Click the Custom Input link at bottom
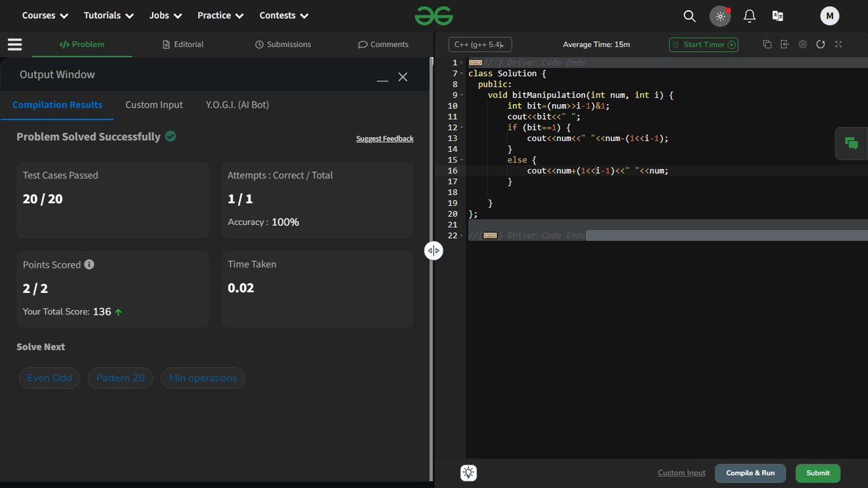Viewport: 868px width, 488px height. pyautogui.click(x=681, y=473)
